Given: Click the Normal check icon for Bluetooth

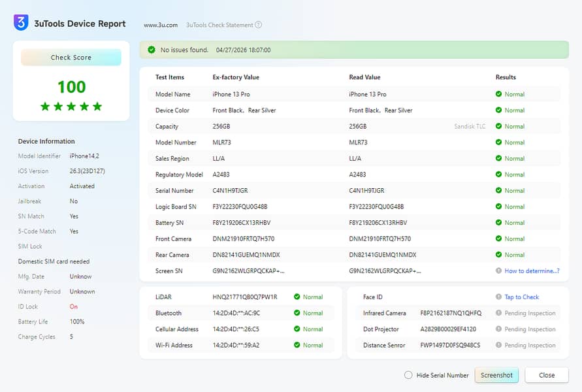Looking at the screenshot, I should 297,312.
